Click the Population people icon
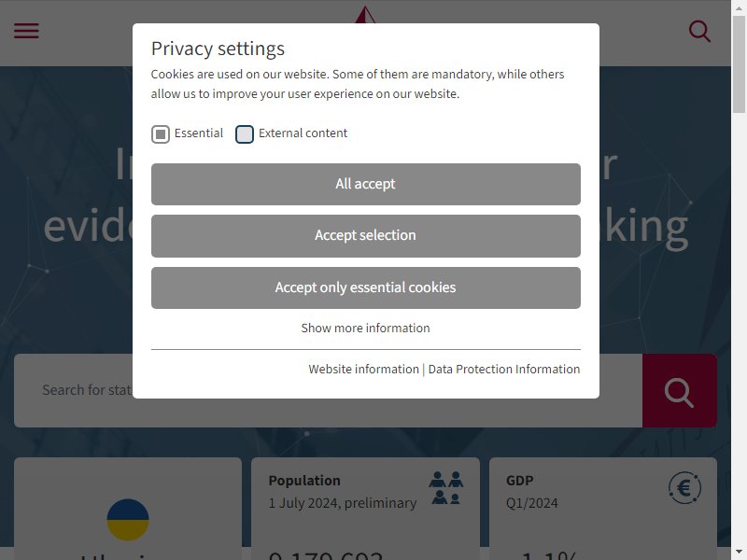Viewport: 747px width, 560px height. coord(446,487)
